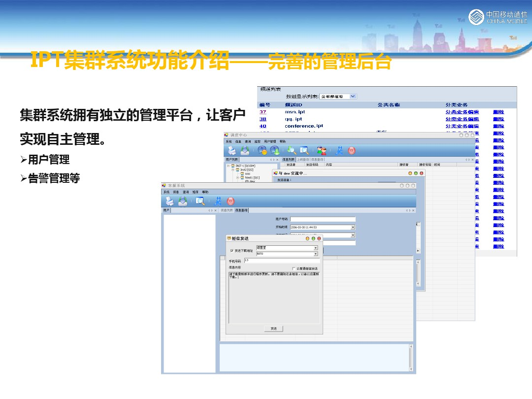Screen dimensions: 532x399
Task: Click the red power icon in 客服系统 toolbar
Action: pos(231,201)
